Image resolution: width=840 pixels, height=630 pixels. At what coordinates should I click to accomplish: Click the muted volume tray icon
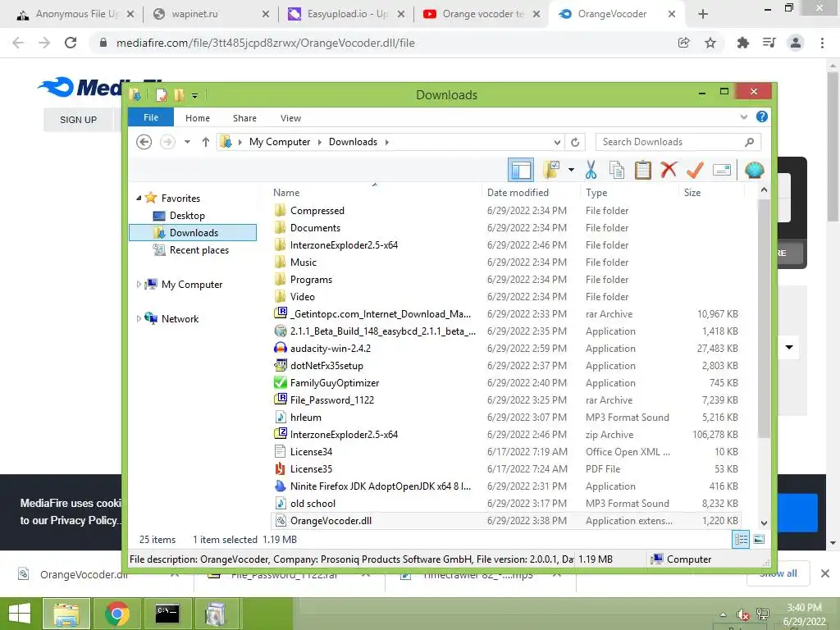point(742,615)
